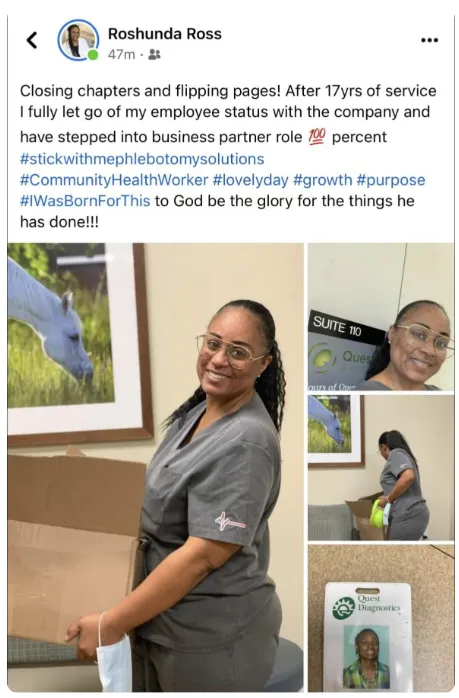Click the 47m timestamp
This screenshot has height=698, width=459.
point(121,55)
